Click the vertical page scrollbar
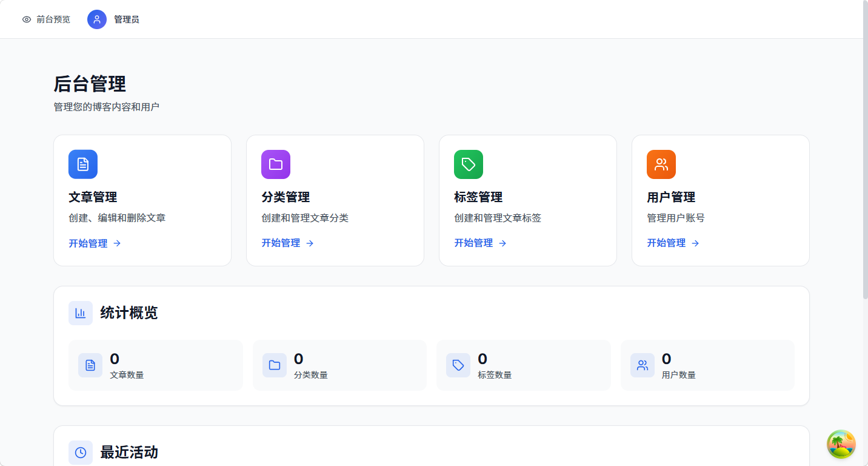Screen dimensions: 868x466 coord(865,152)
